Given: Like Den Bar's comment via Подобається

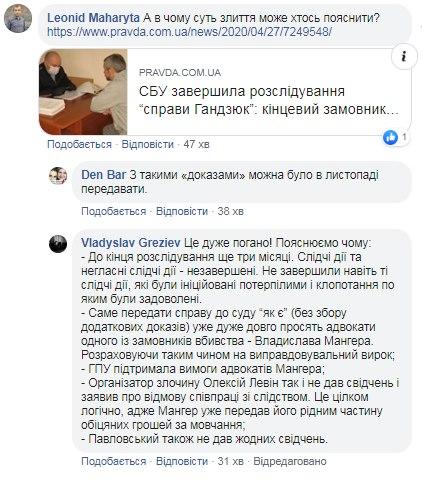Looking at the screenshot, I should click(114, 211).
